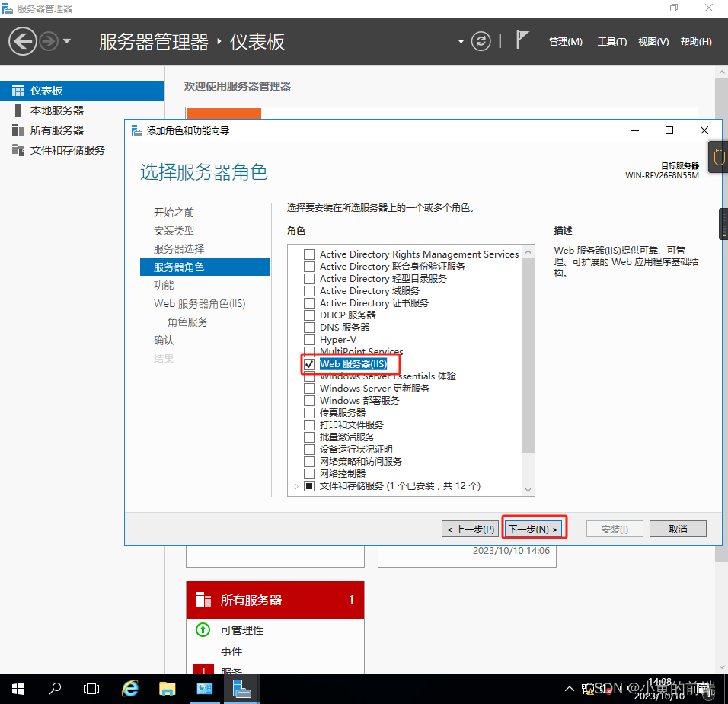This screenshot has height=704, width=728.
Task: Click the 取消 button to cancel the wizard
Action: tap(677, 528)
